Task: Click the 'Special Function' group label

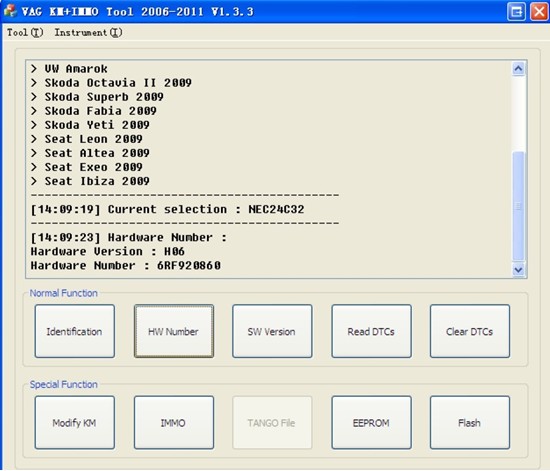Action: click(x=63, y=384)
